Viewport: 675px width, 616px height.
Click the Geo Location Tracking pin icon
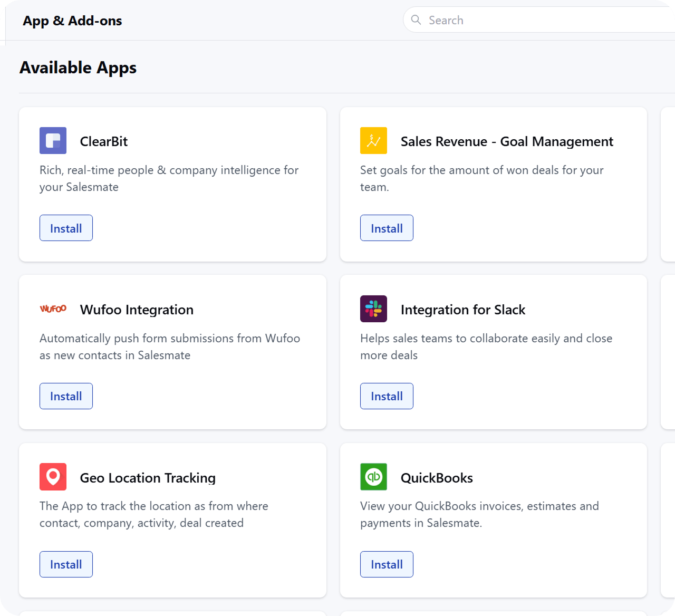pos(53,477)
